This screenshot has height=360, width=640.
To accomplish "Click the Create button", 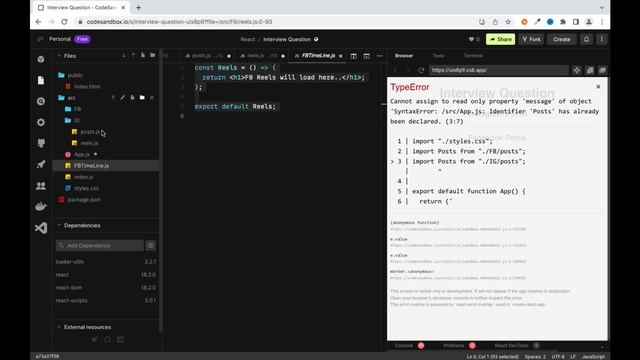I will click(562, 39).
